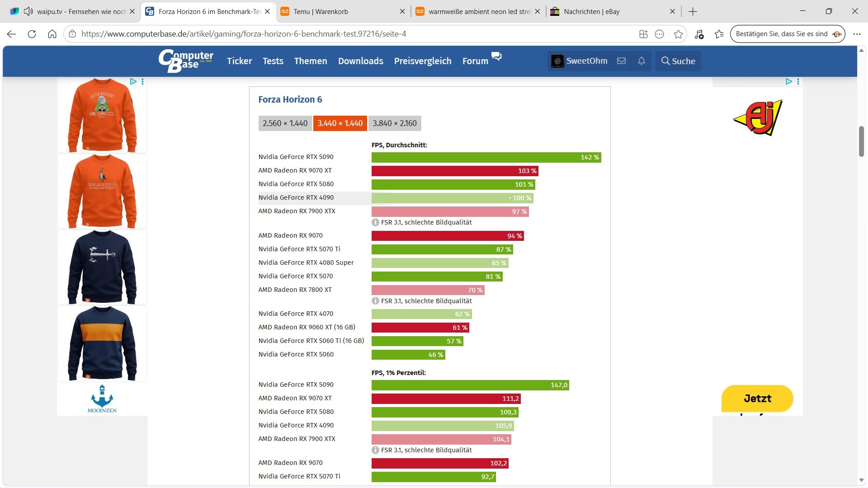Open Themen menu
Screen dimensions: 868x488
(x=311, y=61)
